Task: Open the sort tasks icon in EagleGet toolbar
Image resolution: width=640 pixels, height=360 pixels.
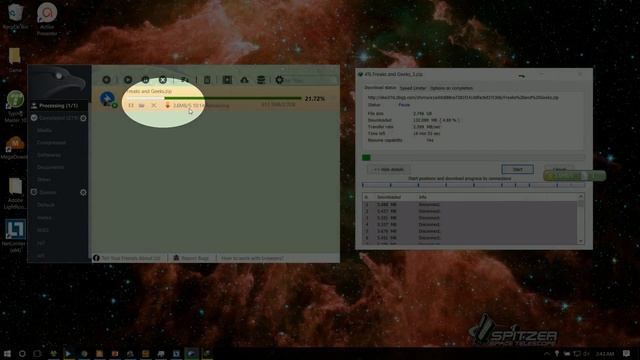Action: coord(184,80)
